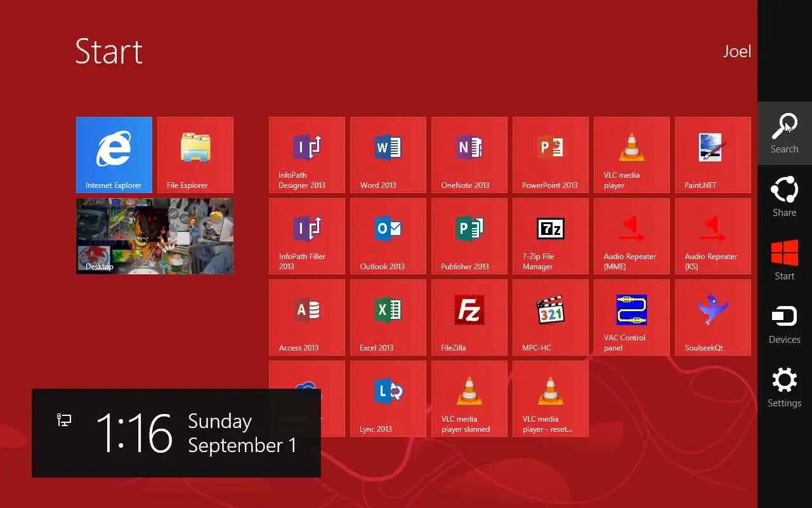Open the partially hidden cloud app tile
The width and height of the screenshot is (812, 508).
pyautogui.click(x=307, y=375)
